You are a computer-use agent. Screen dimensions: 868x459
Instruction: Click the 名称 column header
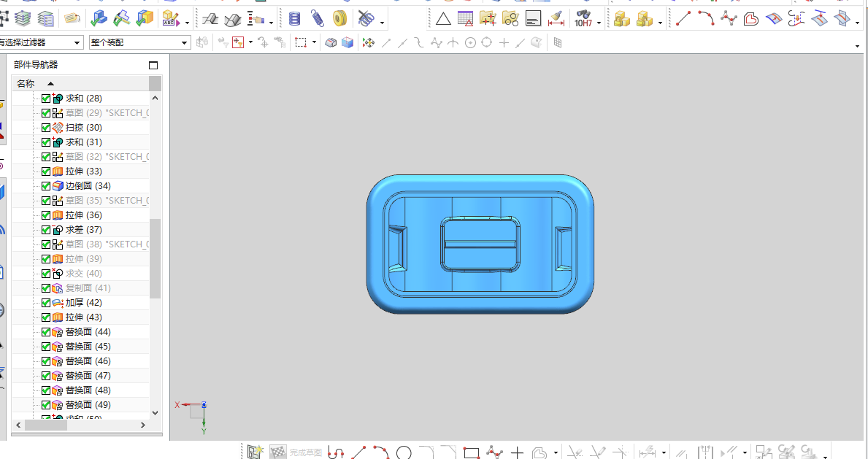[x=80, y=84]
